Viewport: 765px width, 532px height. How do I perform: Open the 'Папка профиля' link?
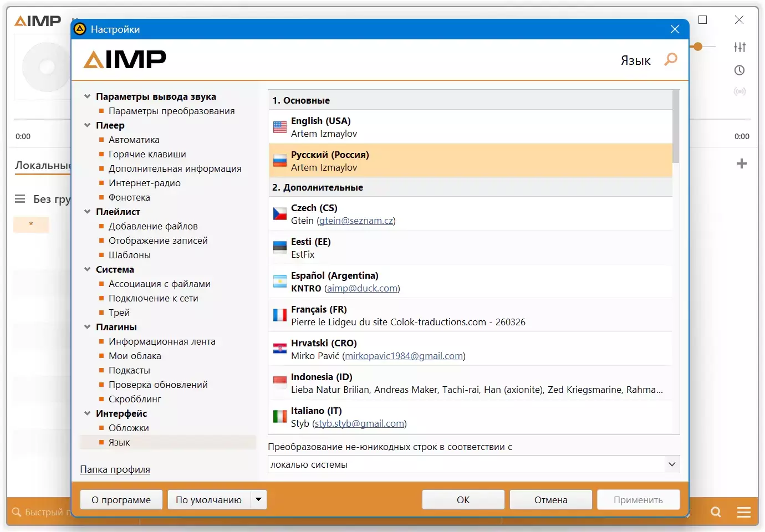click(x=115, y=469)
